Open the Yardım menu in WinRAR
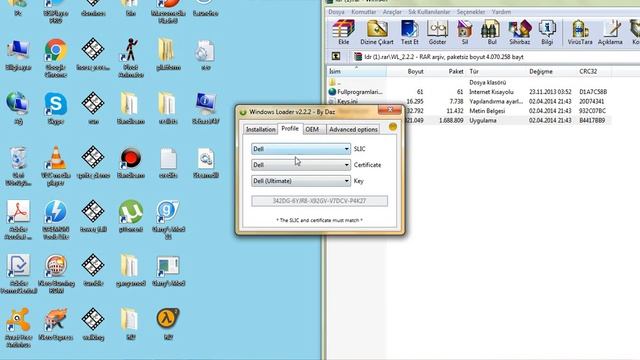The image size is (640, 360). click(x=501, y=12)
